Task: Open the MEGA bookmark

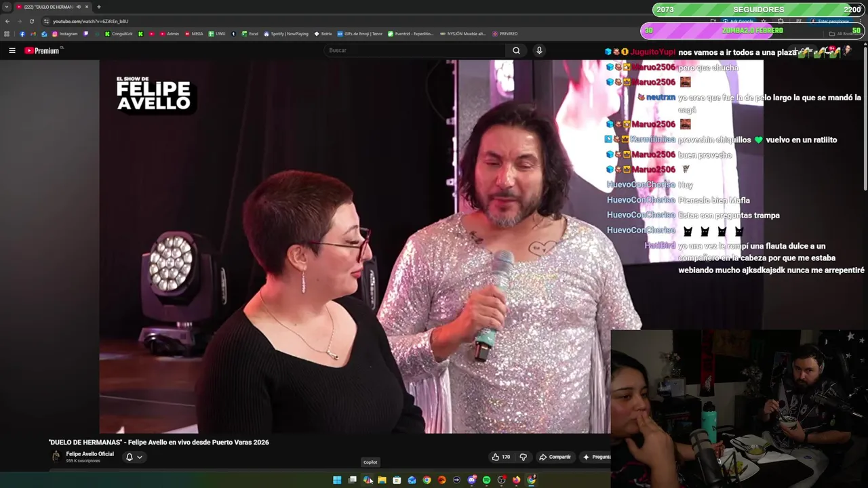Action: (194, 34)
